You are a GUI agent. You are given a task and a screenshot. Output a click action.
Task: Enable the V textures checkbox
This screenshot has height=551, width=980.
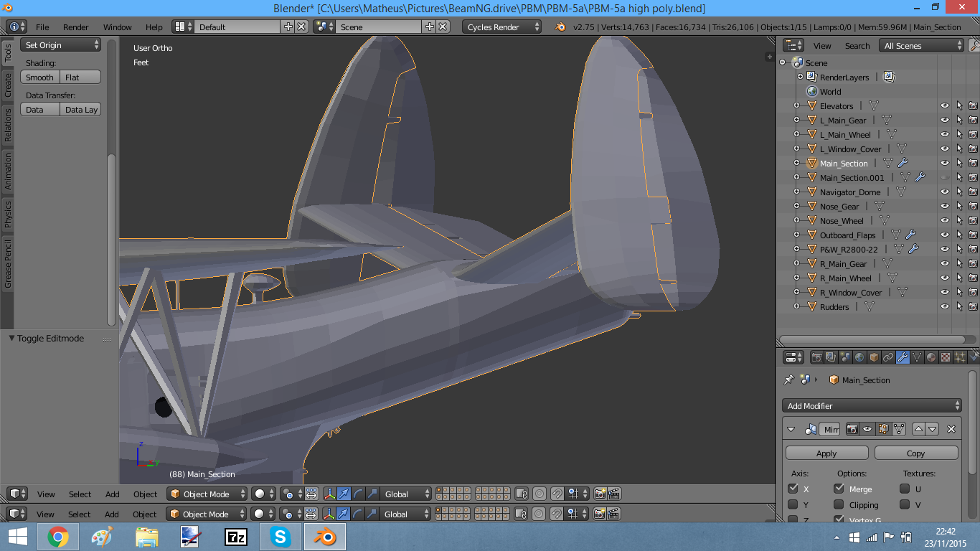point(905,504)
